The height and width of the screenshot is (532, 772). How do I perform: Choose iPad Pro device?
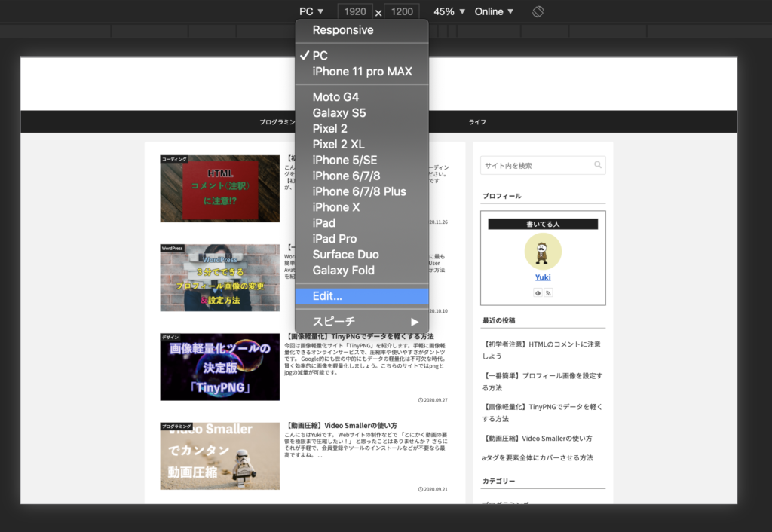[x=362, y=239]
